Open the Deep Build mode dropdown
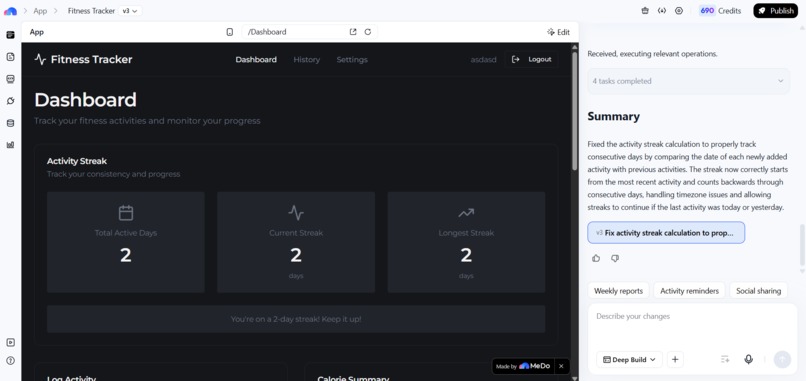Screen dimensions: 806x381 tap(629, 359)
